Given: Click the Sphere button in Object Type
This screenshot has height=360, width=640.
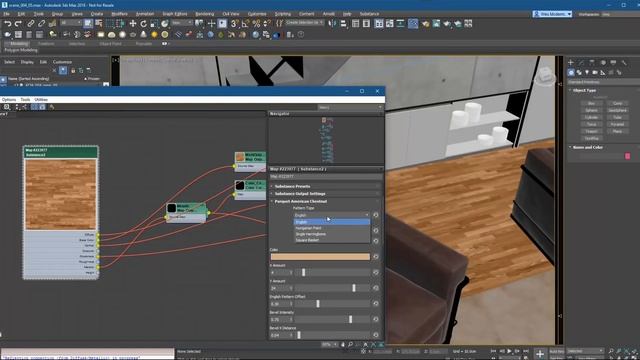Looking at the screenshot, I should (591, 110).
